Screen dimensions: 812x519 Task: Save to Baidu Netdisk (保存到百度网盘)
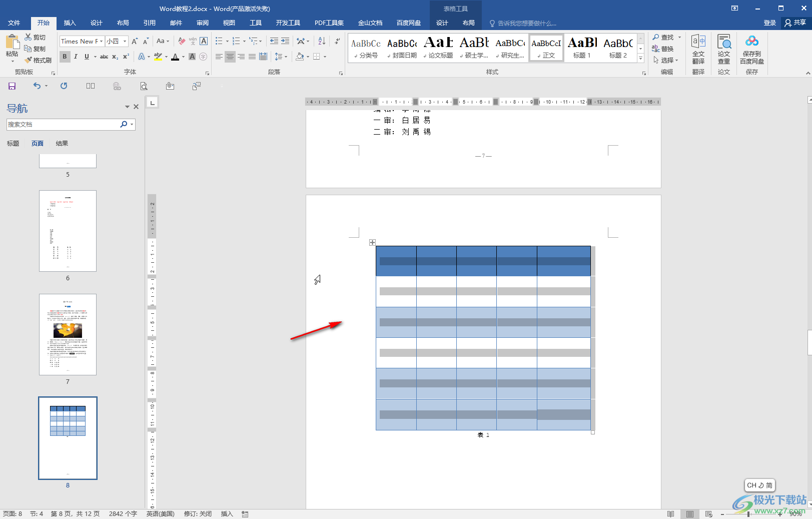[x=751, y=50]
